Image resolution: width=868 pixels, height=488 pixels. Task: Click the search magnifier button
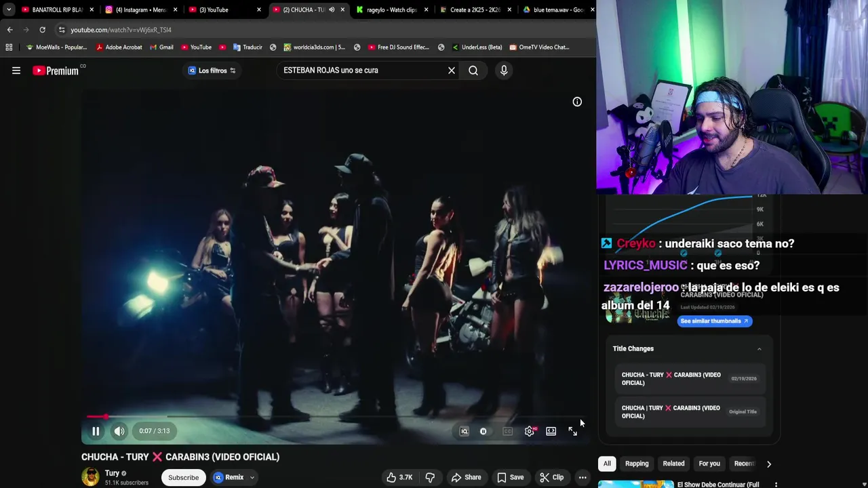click(x=473, y=70)
